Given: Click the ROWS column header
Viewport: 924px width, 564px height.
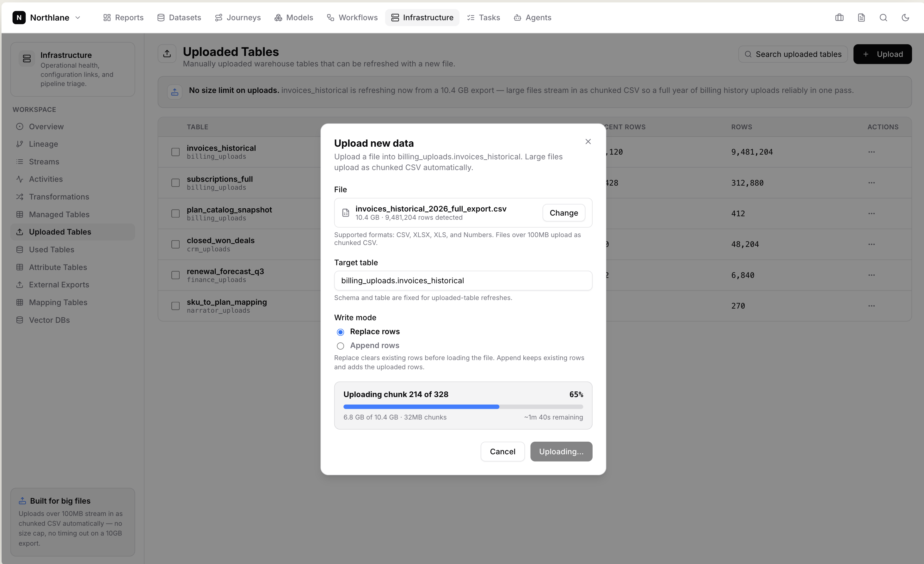Looking at the screenshot, I should pos(741,127).
